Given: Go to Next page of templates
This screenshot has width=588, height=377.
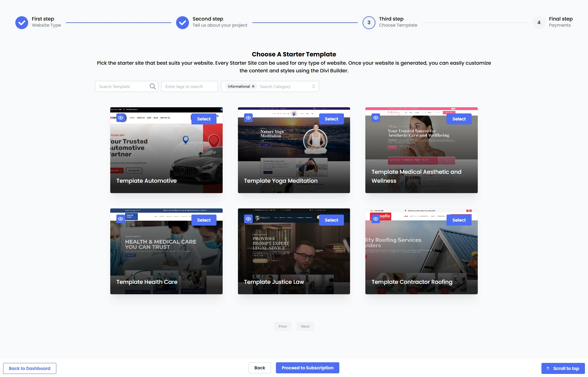Looking at the screenshot, I should 305,326.
